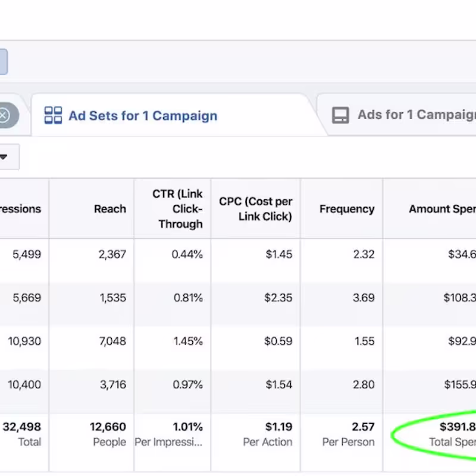Click the blue button at top left
This screenshot has width=476, height=476.
[3, 62]
